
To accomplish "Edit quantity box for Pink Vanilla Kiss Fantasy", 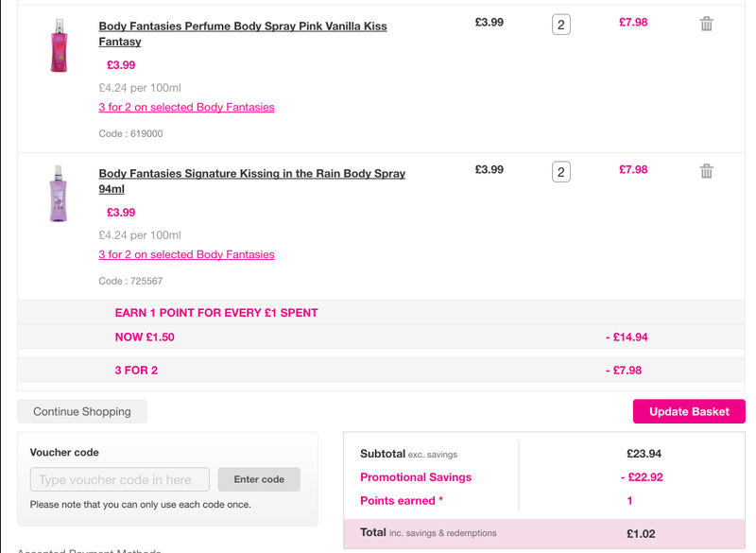I will click(560, 25).
